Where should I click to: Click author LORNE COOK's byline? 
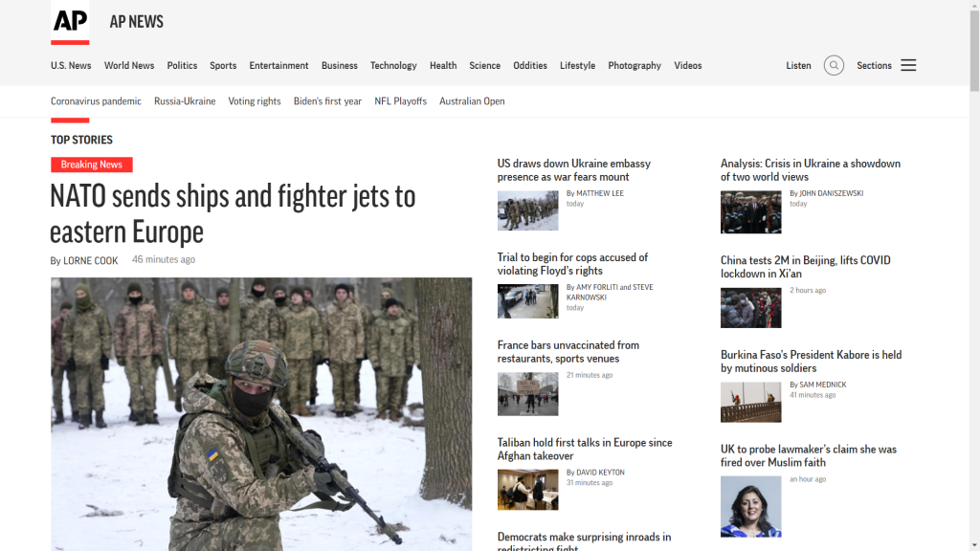[x=93, y=260]
